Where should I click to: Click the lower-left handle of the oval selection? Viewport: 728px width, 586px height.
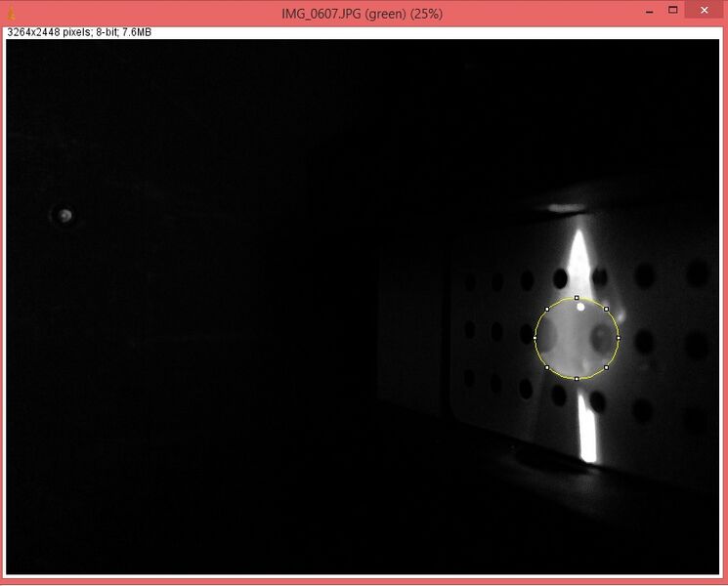[x=547, y=367]
